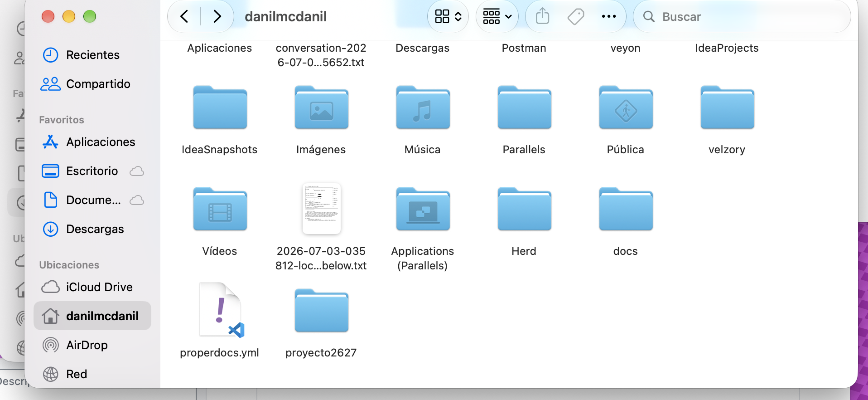Click the veyon item label
The image size is (868, 400).
626,48
